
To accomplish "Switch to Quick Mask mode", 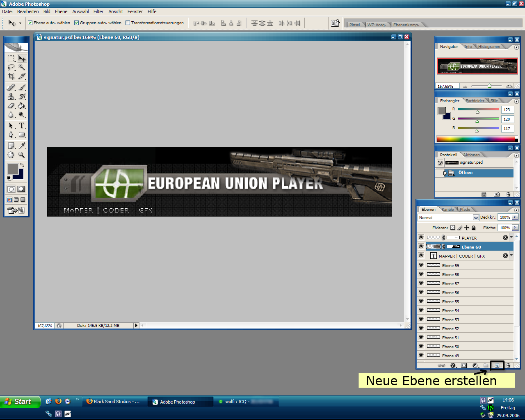I will pyautogui.click(x=21, y=189).
